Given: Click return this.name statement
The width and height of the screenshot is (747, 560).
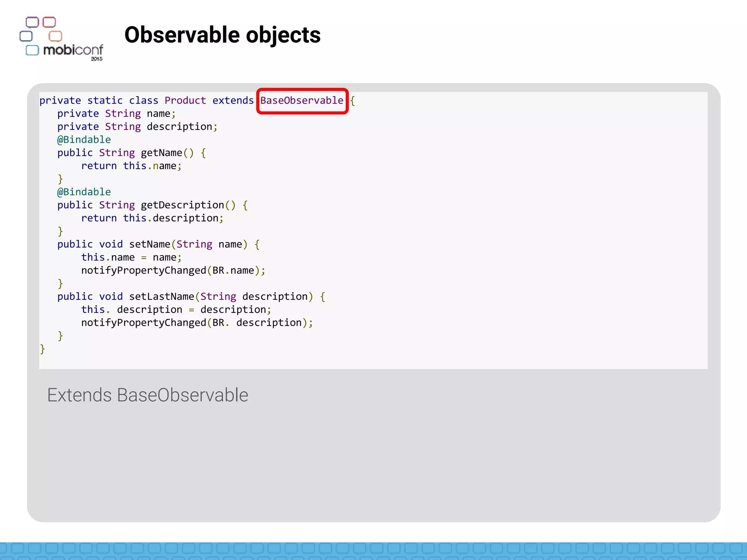Looking at the screenshot, I should (131, 166).
